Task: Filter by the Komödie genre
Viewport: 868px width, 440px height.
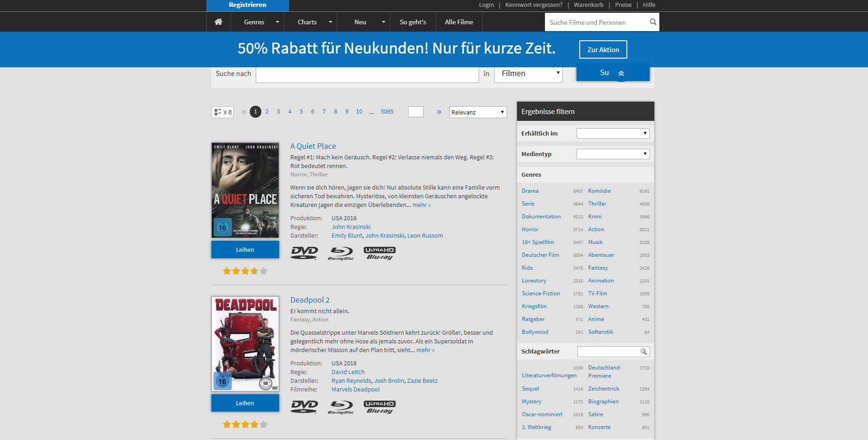Action: point(599,191)
